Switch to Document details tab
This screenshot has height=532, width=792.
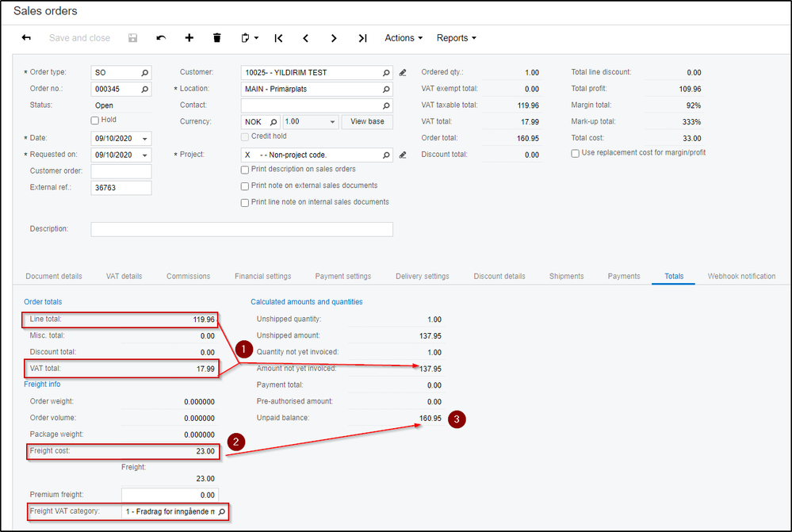(x=54, y=277)
